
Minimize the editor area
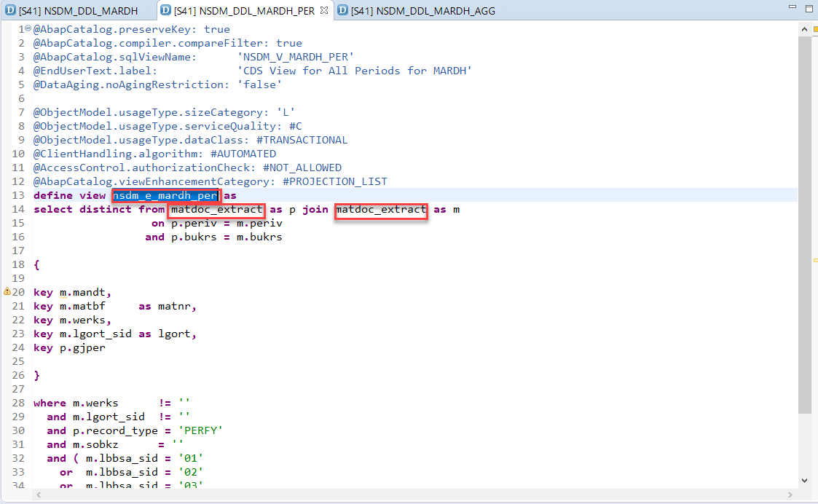tap(792, 7)
